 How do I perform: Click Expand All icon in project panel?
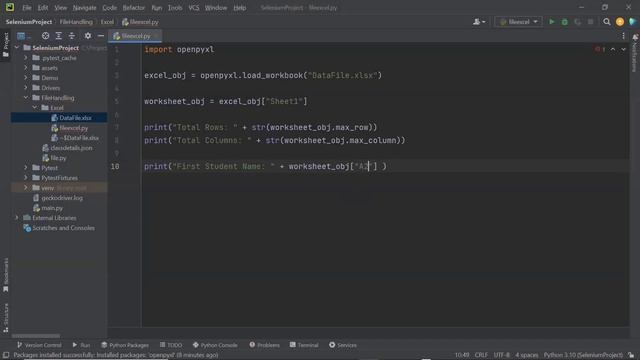point(59,36)
